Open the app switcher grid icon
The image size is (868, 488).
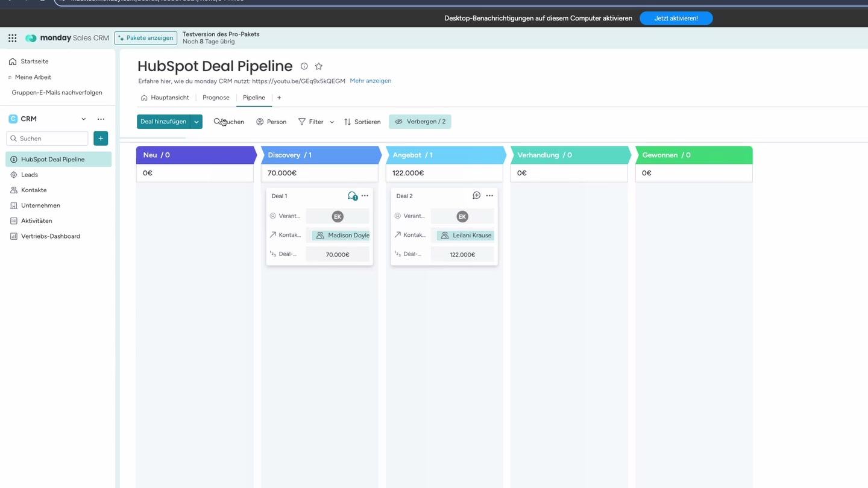12,38
